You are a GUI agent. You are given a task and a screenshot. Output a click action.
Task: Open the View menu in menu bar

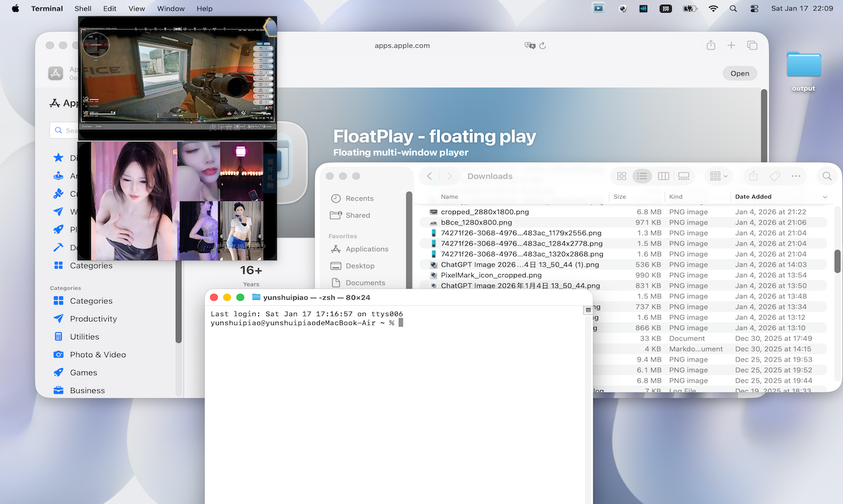coord(137,9)
